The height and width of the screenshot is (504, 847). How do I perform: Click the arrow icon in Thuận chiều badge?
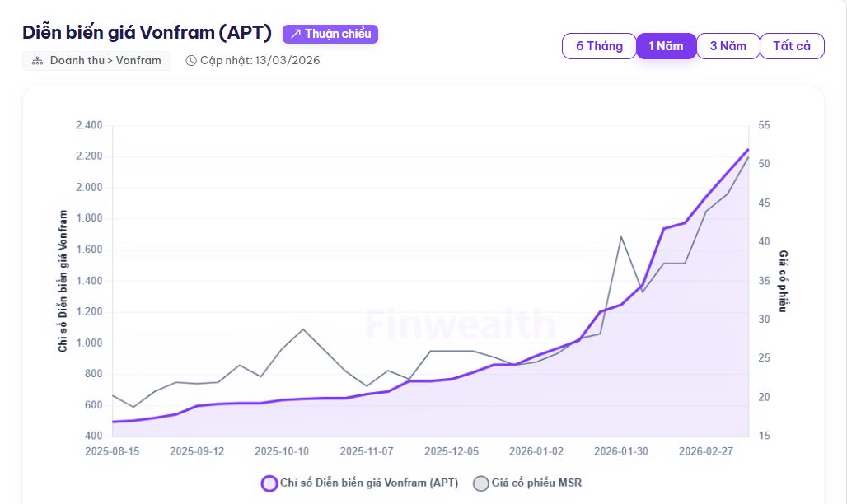click(x=295, y=34)
